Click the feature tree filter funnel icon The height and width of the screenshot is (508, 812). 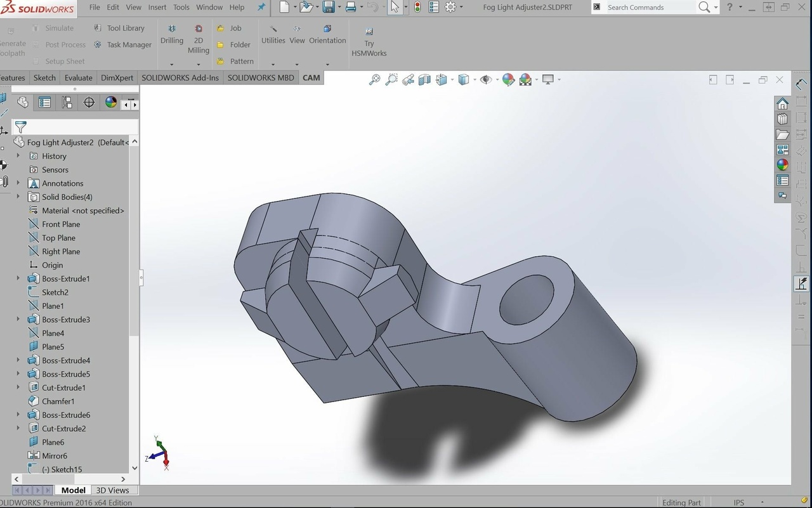pos(20,127)
